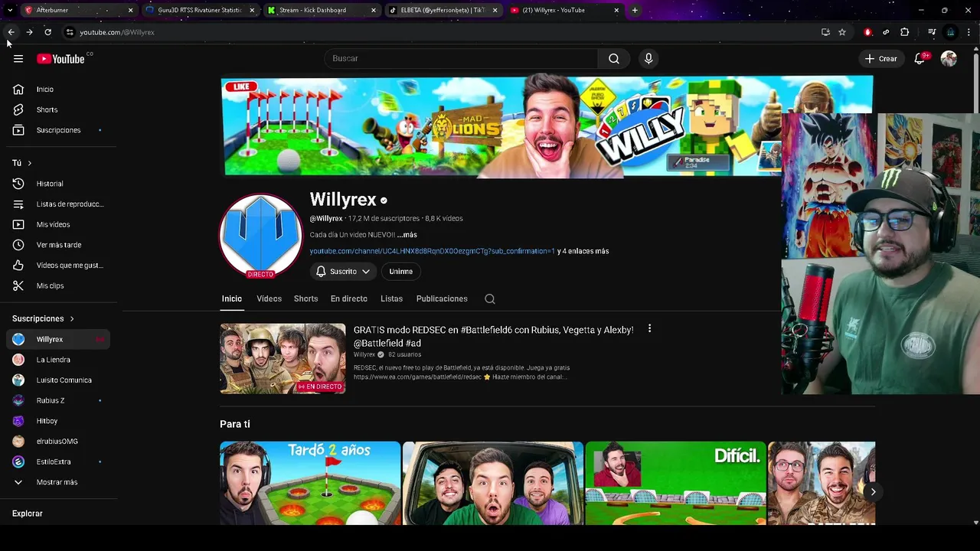This screenshot has height=551, width=980.
Task: Click the browser address bar URL
Action: 117,32
